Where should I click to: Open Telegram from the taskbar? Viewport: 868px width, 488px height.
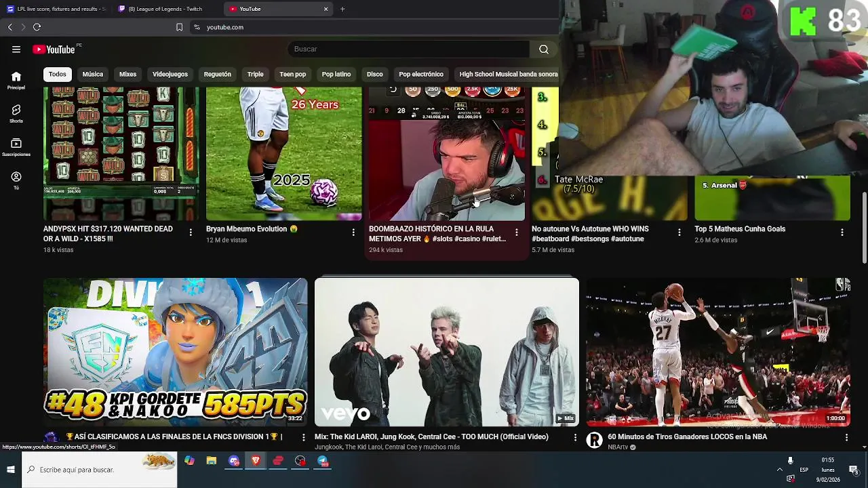coord(323,461)
